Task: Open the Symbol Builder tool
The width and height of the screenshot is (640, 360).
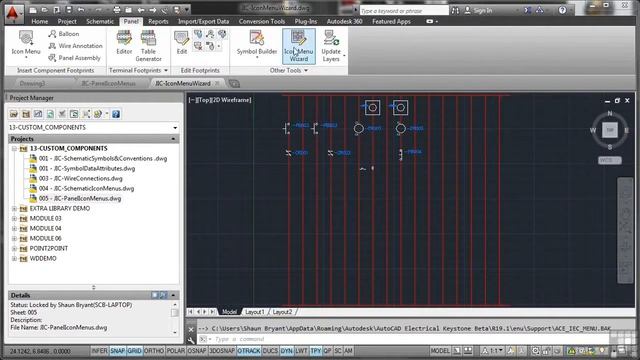Action: click(x=257, y=44)
